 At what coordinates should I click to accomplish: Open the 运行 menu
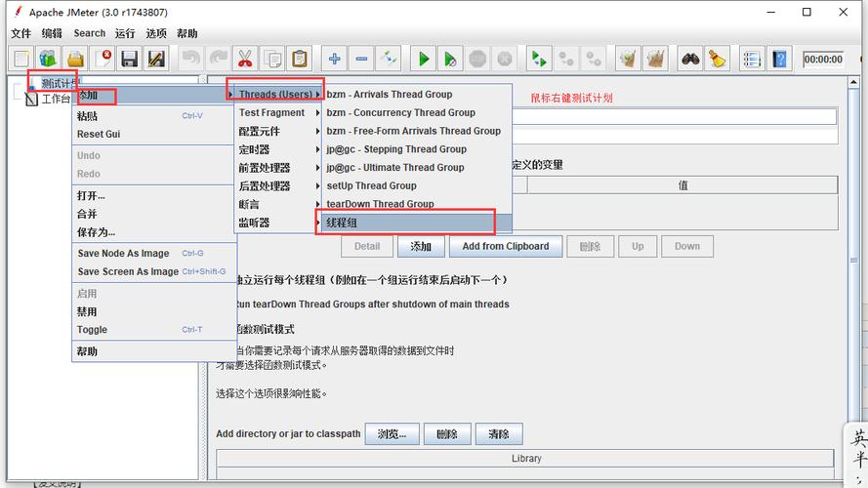(125, 33)
